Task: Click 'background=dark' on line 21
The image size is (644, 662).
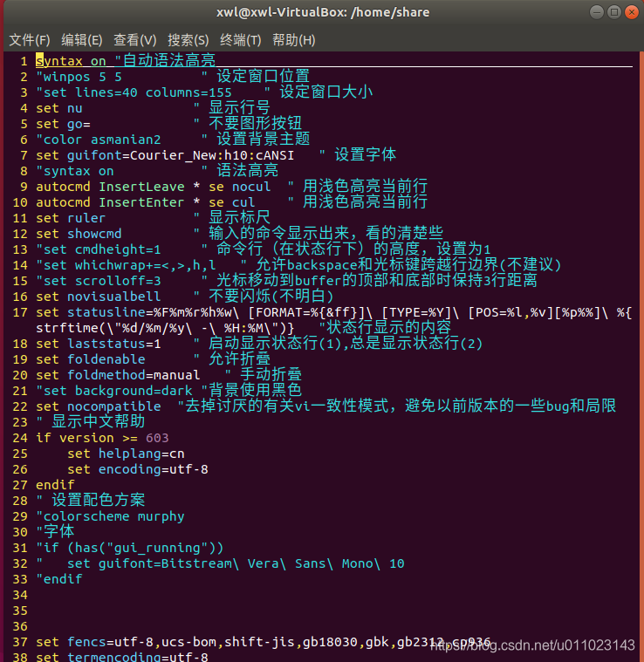Action: click(x=134, y=391)
